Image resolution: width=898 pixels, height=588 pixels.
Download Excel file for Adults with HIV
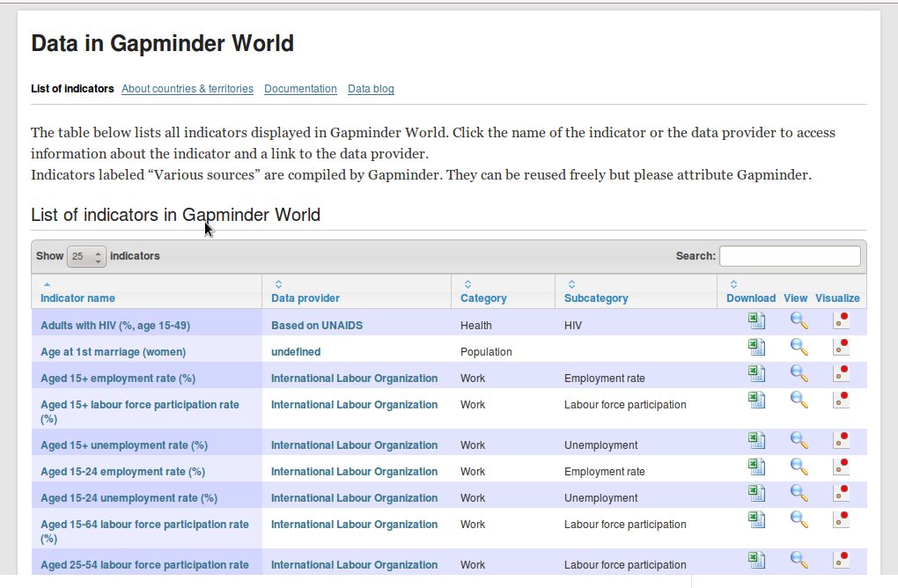[x=756, y=321]
